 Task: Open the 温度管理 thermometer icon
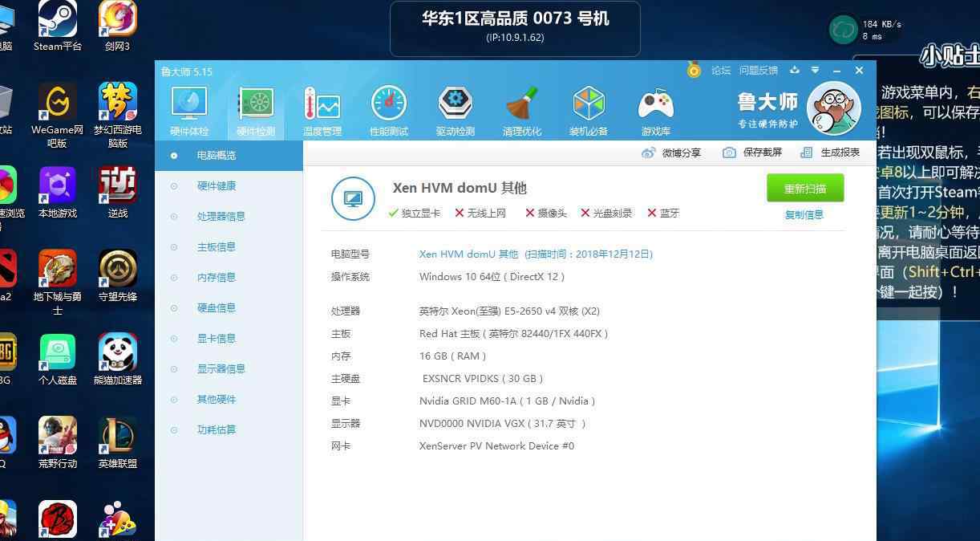click(x=322, y=105)
